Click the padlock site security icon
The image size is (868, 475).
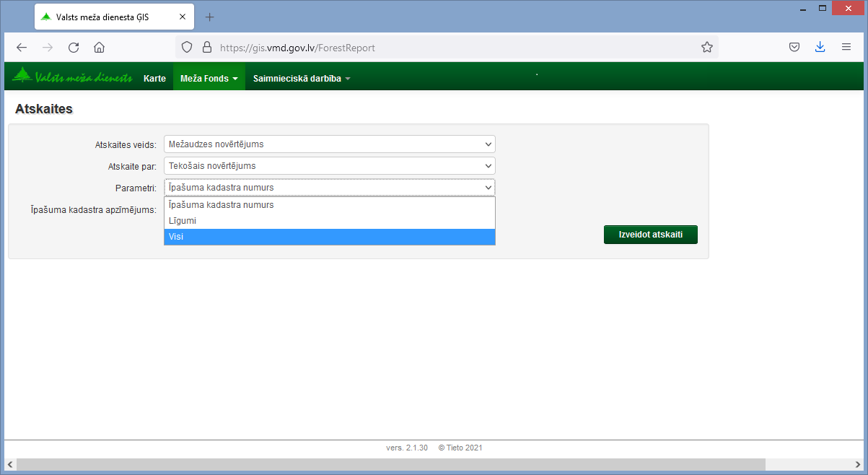206,47
